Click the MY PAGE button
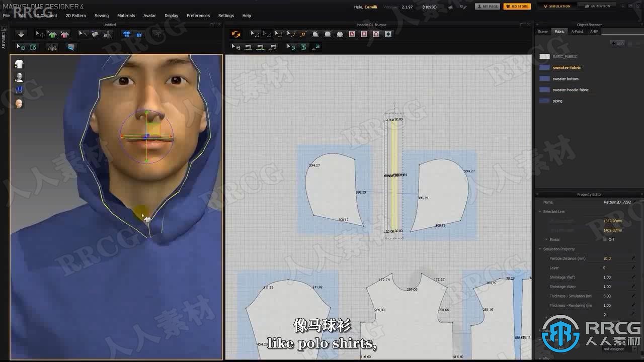Screen dimensions: 644x362 pyautogui.click(x=487, y=7)
